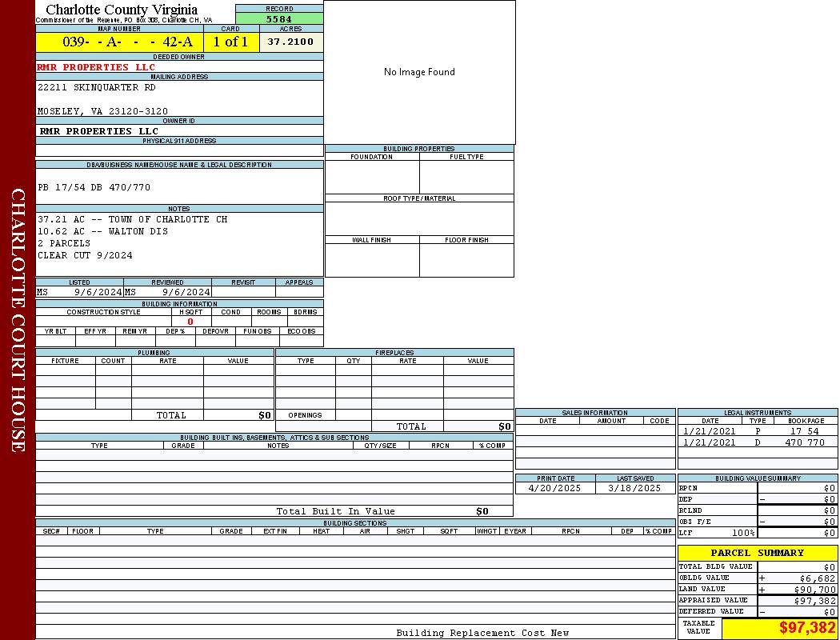Viewport: 840px width, 640px height.
Task: Select the map number 039-A-42-A field
Action: [x=119, y=42]
